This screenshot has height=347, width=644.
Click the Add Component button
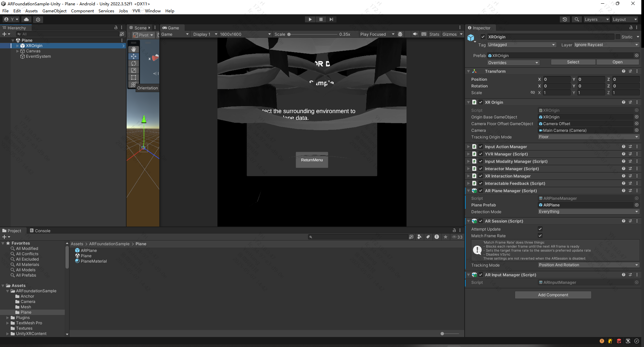point(553,295)
